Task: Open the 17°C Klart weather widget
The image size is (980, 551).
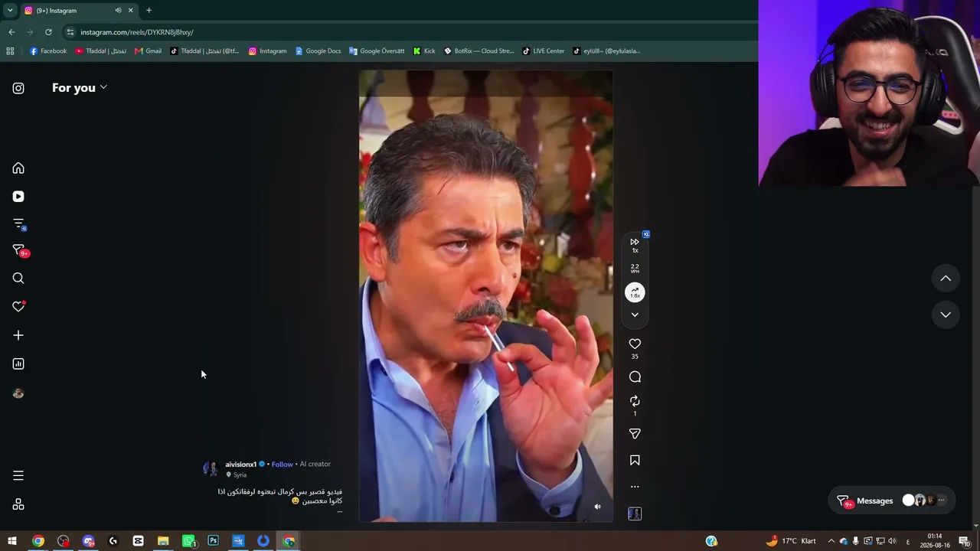Action: 791,541
